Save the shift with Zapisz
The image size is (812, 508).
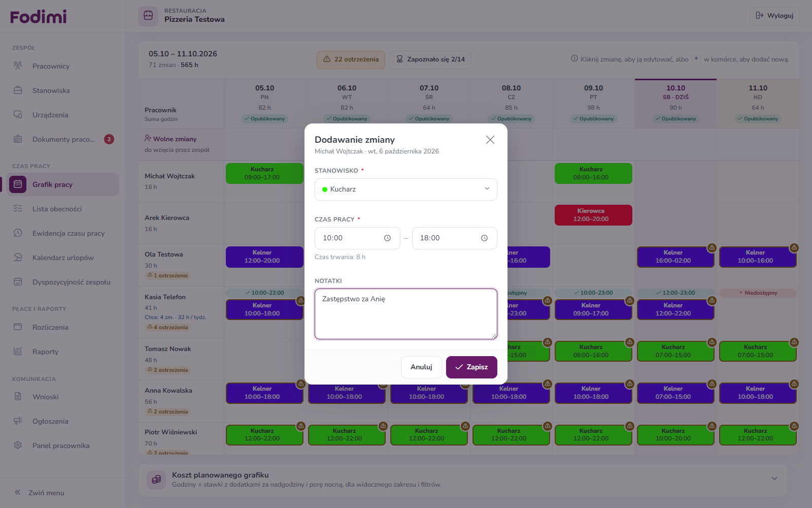(471, 367)
